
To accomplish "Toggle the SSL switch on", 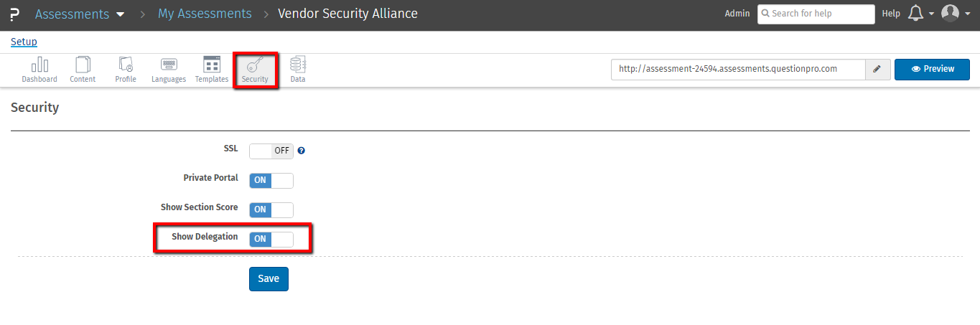I will pos(271,151).
